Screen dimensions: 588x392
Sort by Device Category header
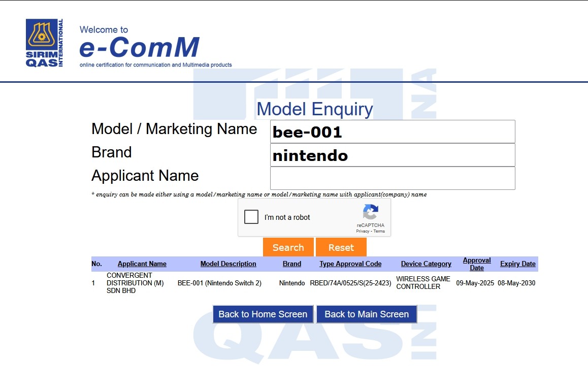click(426, 264)
